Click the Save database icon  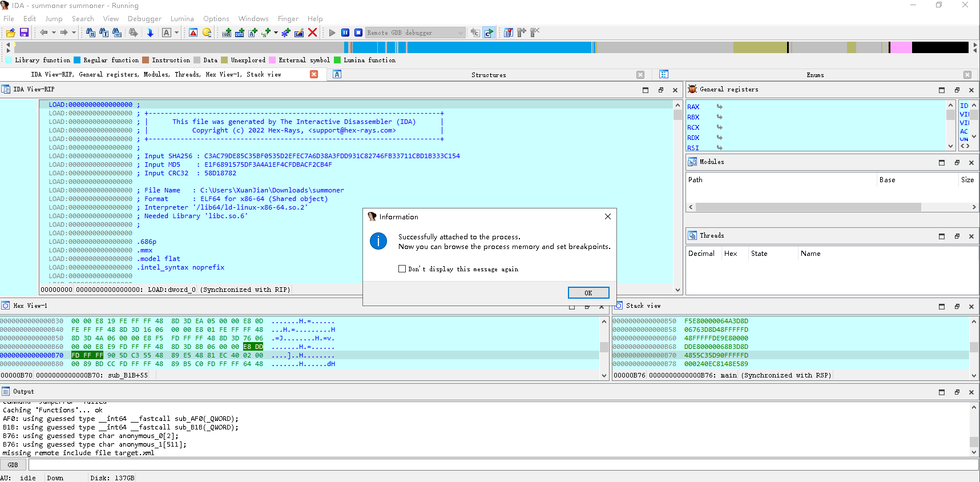tap(24, 33)
